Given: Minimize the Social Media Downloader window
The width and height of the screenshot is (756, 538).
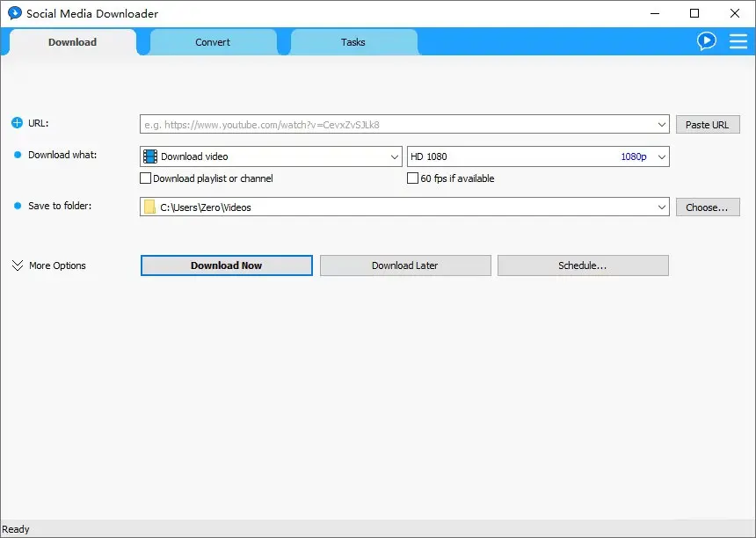Looking at the screenshot, I should pyautogui.click(x=655, y=13).
